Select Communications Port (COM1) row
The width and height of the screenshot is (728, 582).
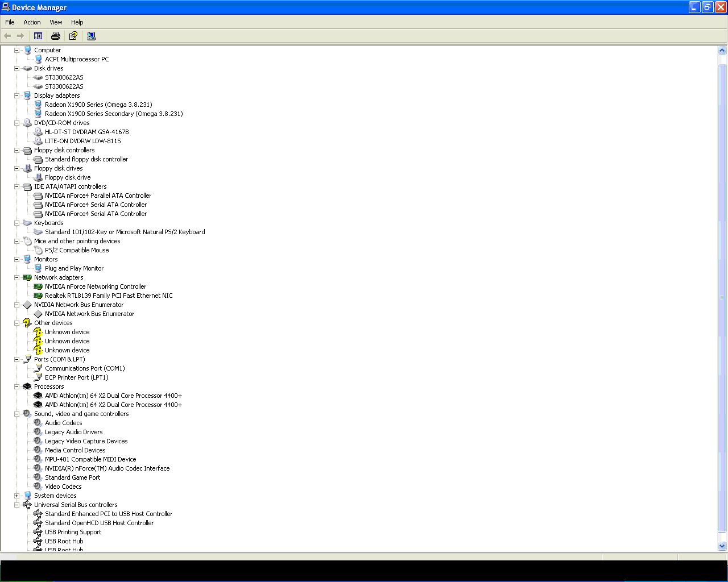(x=85, y=368)
